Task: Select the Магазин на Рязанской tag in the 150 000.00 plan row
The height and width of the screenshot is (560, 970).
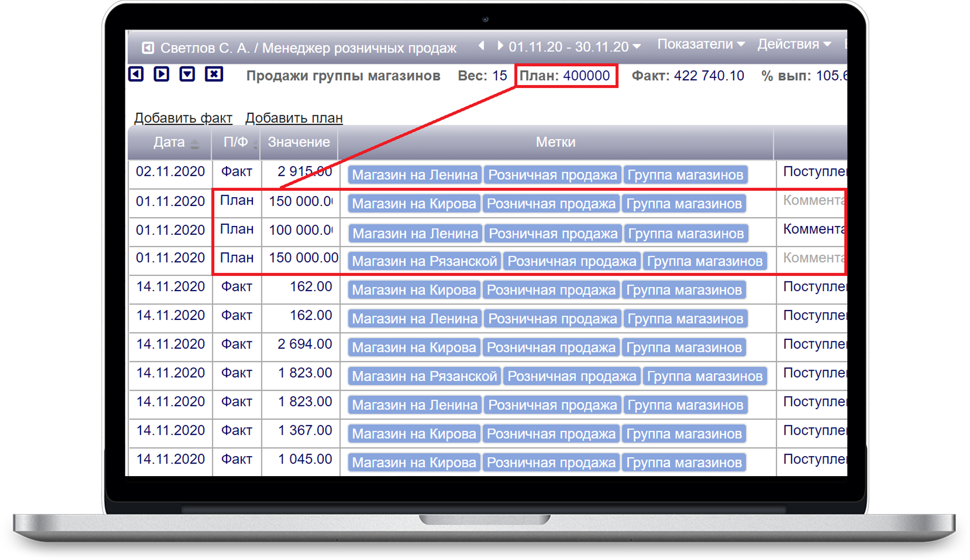Action: click(x=424, y=261)
